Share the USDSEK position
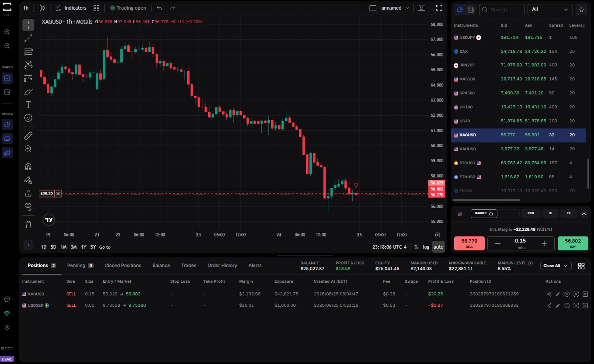This screenshot has height=364, width=594. click(549, 305)
